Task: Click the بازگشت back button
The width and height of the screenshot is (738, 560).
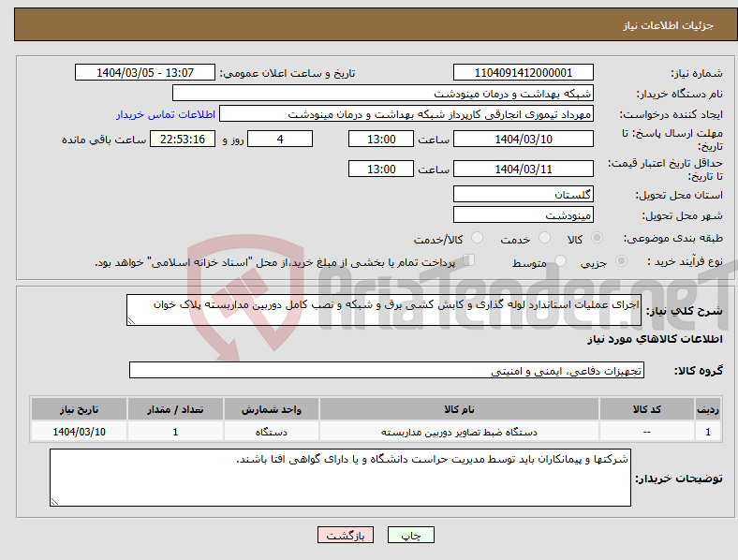Action: [x=346, y=535]
